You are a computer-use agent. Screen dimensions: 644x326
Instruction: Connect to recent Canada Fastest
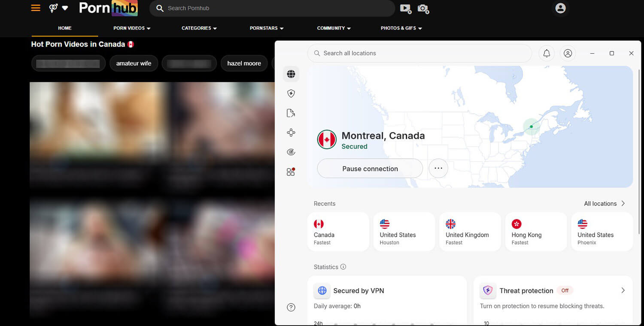338,232
